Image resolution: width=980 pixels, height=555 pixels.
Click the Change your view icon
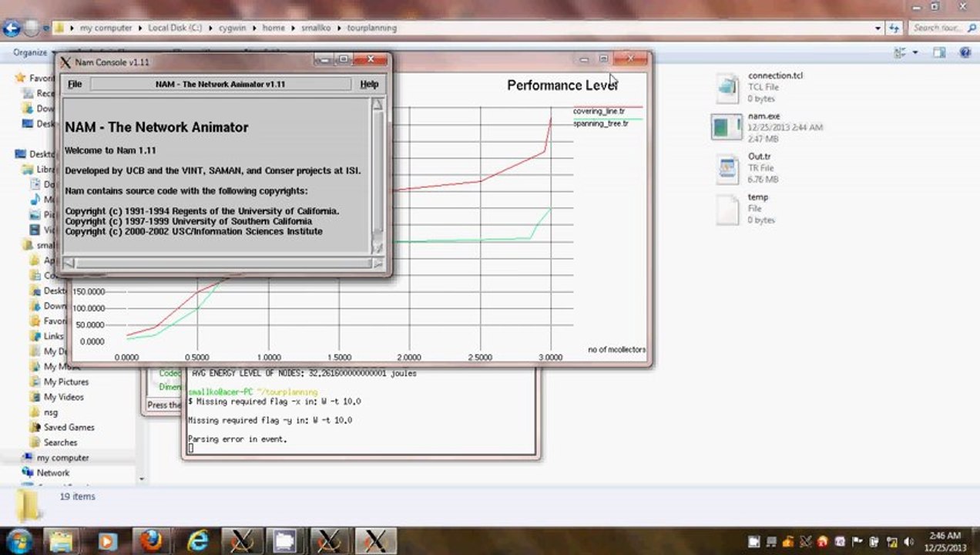900,52
